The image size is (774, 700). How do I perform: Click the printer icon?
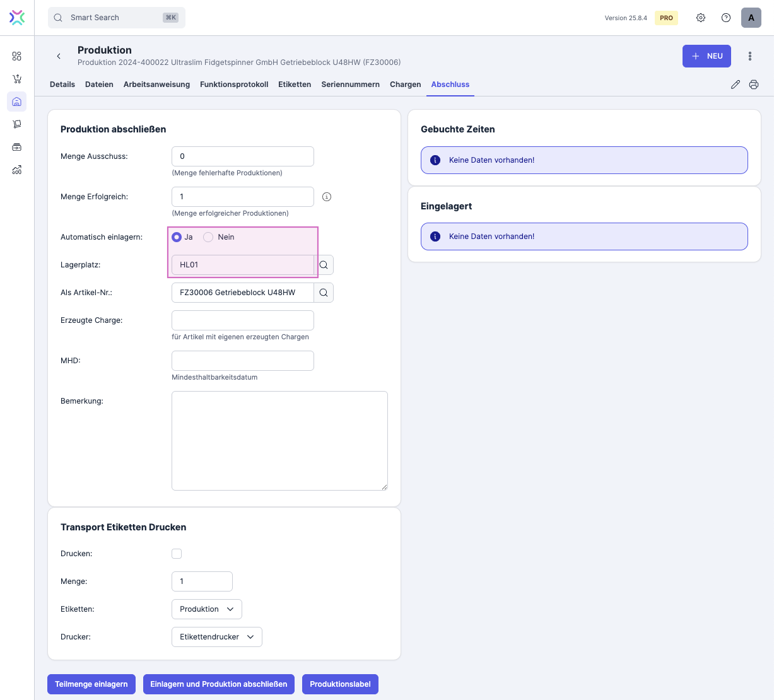(x=754, y=85)
